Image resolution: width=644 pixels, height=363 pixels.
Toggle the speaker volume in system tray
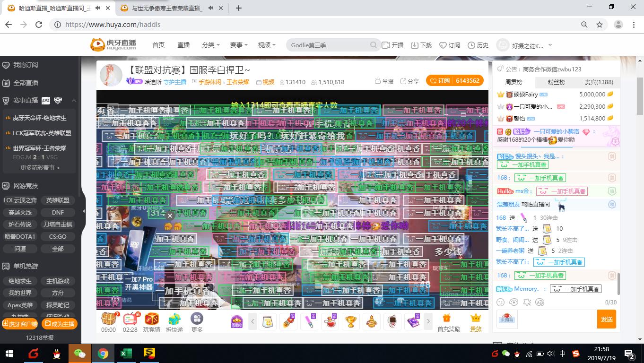point(551,353)
